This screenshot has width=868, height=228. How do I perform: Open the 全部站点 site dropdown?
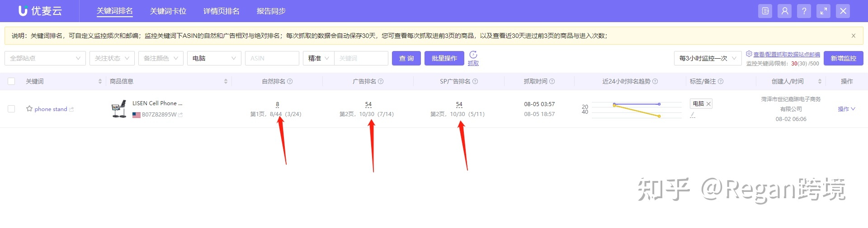pyautogui.click(x=45, y=58)
